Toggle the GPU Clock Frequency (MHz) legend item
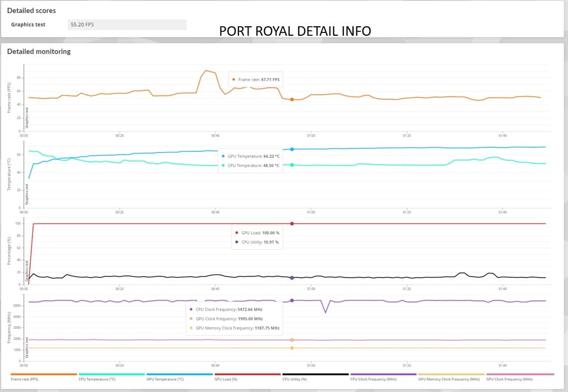This screenshot has width=568, height=392. point(520,377)
